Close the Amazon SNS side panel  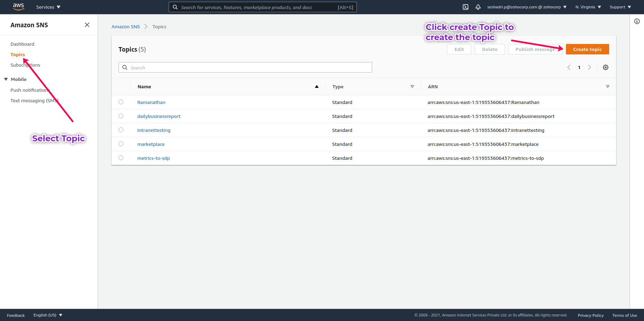[87, 25]
